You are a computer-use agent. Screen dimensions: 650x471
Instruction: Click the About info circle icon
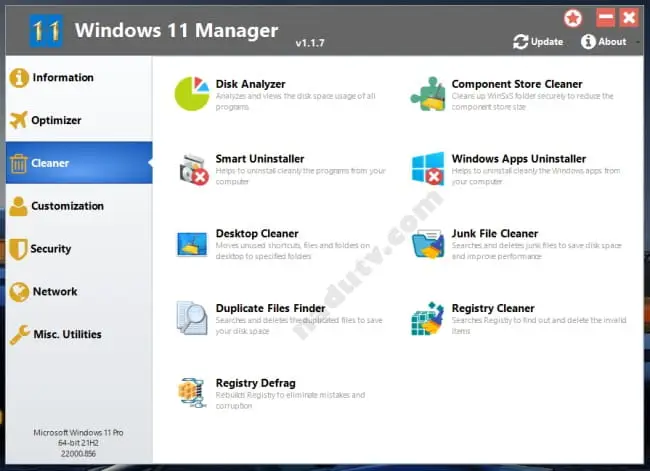click(588, 41)
